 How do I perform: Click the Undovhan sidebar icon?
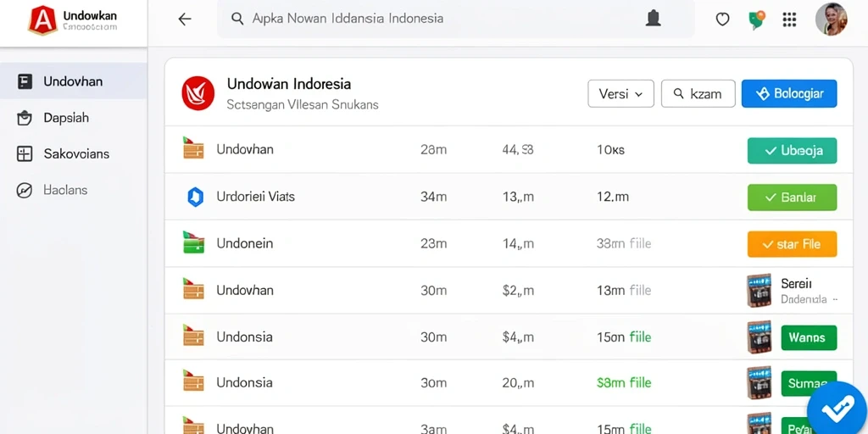[25, 82]
